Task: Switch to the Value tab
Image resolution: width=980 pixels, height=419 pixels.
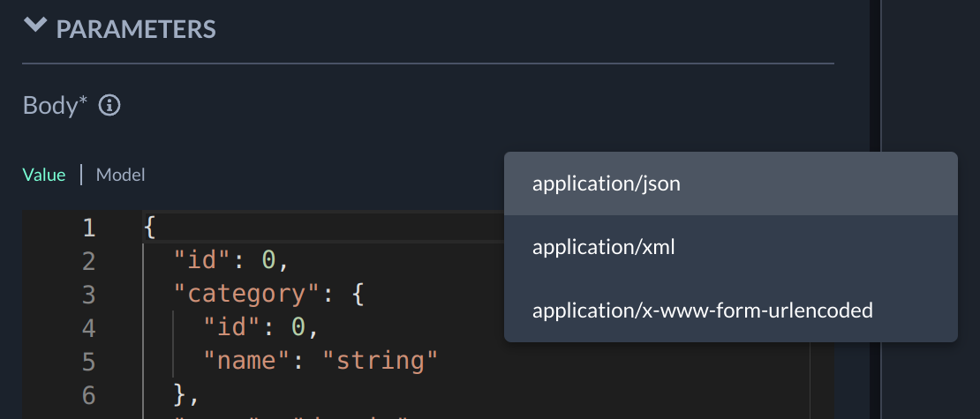Action: pos(44,175)
